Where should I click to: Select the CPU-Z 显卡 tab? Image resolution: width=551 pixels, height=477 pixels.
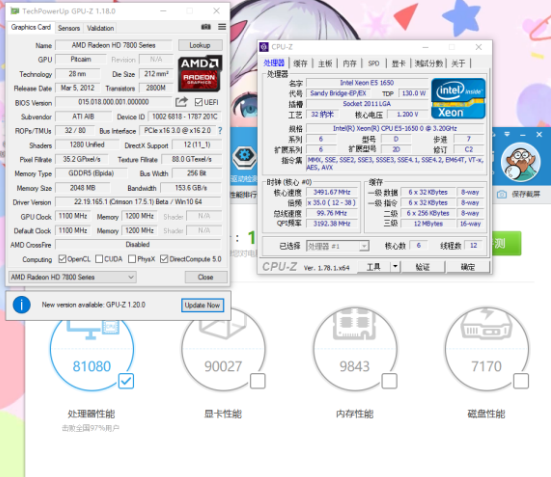coord(398,64)
